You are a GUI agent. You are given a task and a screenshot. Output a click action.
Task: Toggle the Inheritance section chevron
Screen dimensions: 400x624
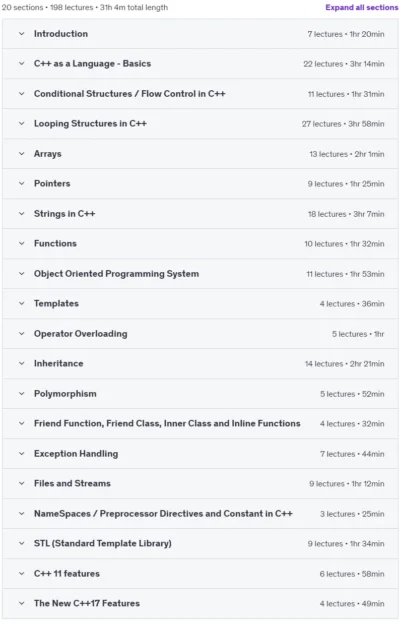point(21,364)
